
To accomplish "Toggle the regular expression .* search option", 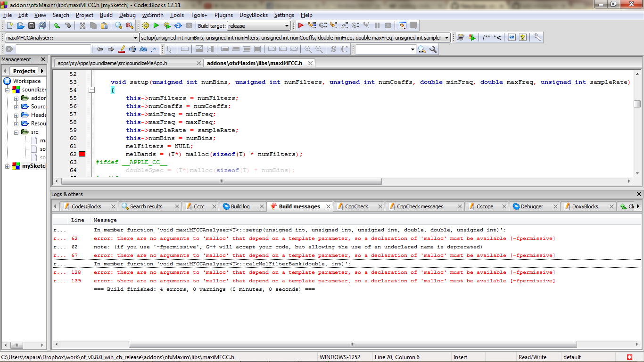I will [x=154, y=49].
